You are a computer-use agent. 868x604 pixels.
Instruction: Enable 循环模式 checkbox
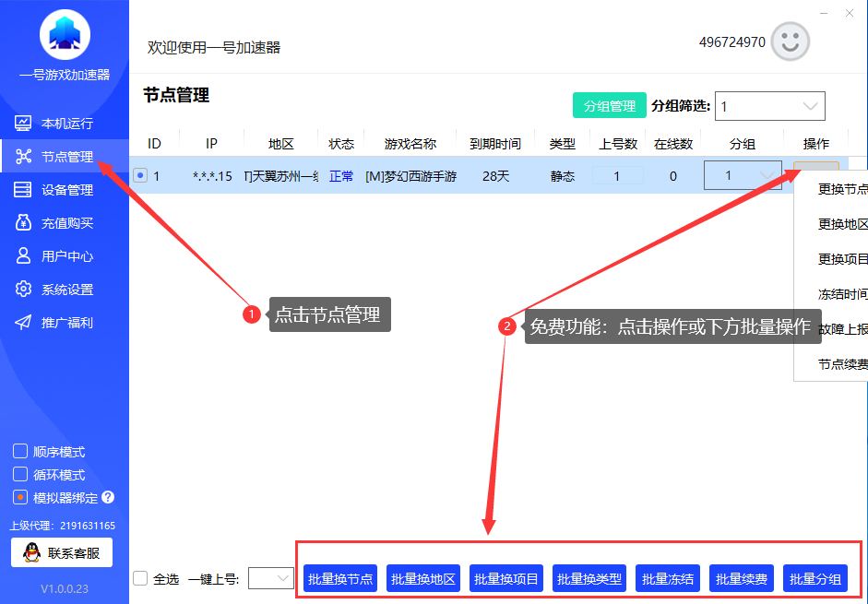point(20,475)
